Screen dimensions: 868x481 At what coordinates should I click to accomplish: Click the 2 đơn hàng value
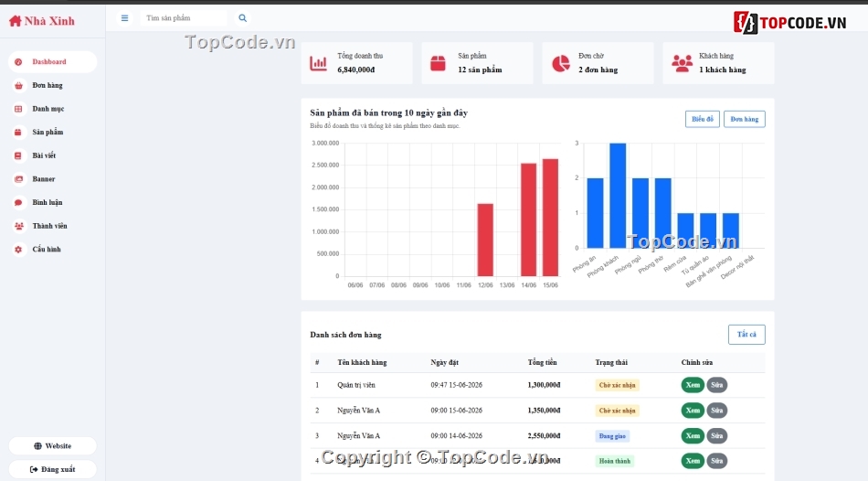click(598, 69)
